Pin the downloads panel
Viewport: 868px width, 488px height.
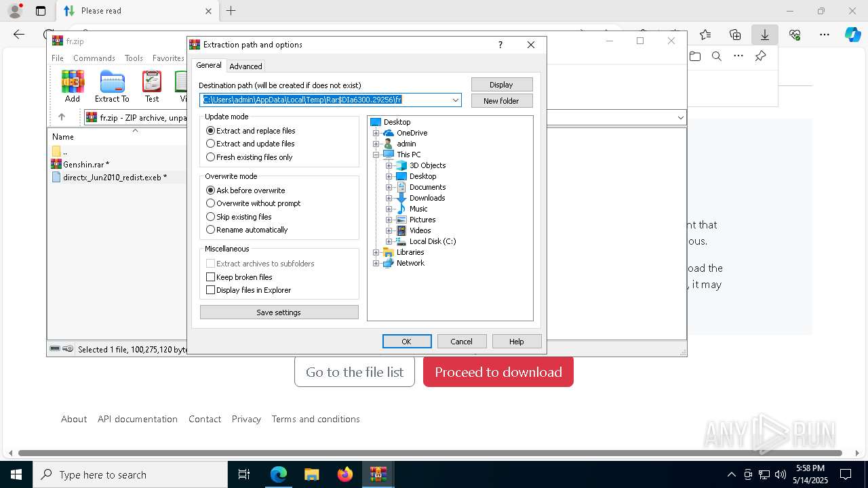[x=760, y=56]
